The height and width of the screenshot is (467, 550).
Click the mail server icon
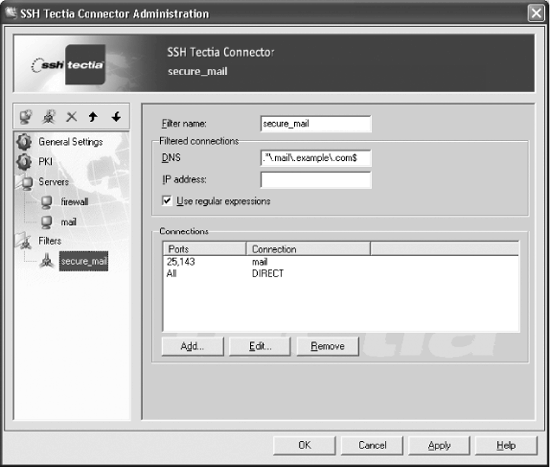click(x=47, y=222)
